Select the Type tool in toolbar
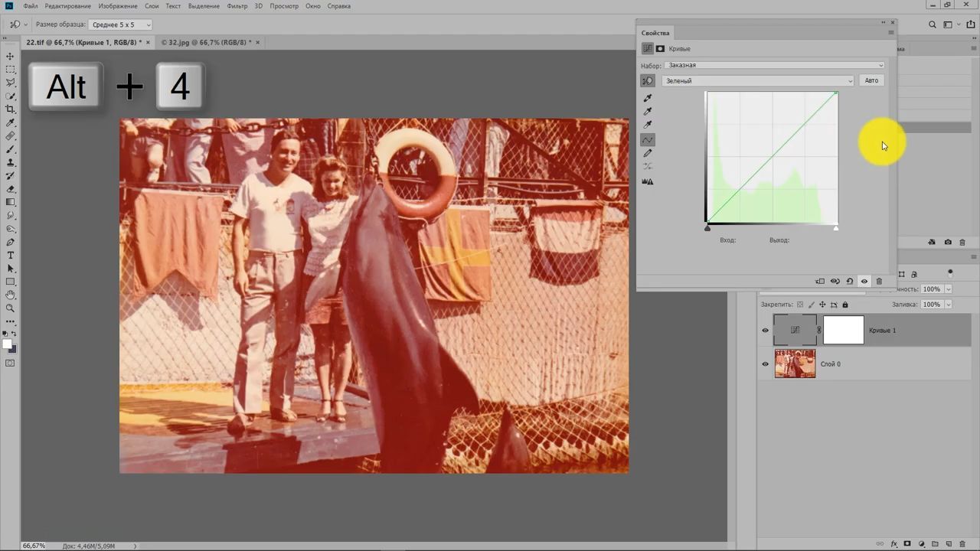Screen dimensions: 980x551 click(10, 255)
